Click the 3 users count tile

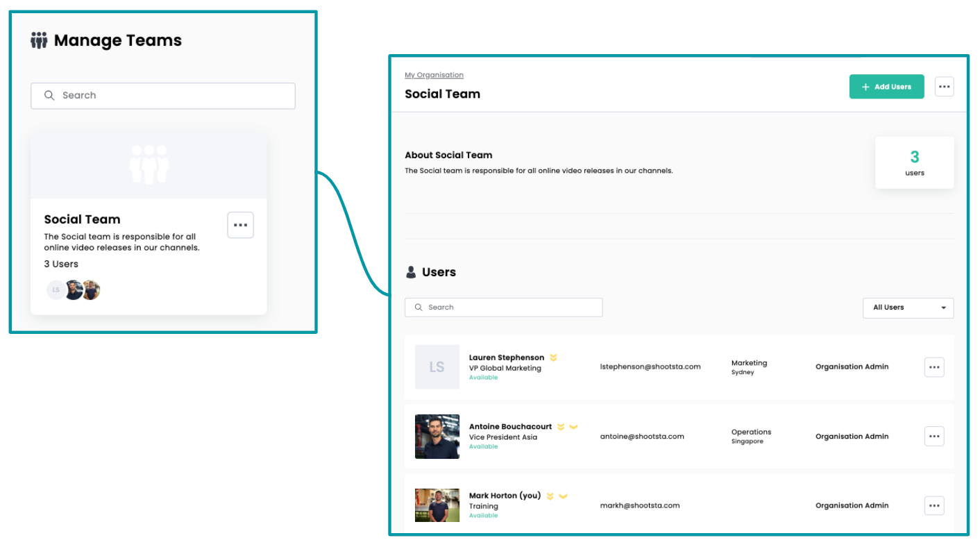pyautogui.click(x=914, y=162)
